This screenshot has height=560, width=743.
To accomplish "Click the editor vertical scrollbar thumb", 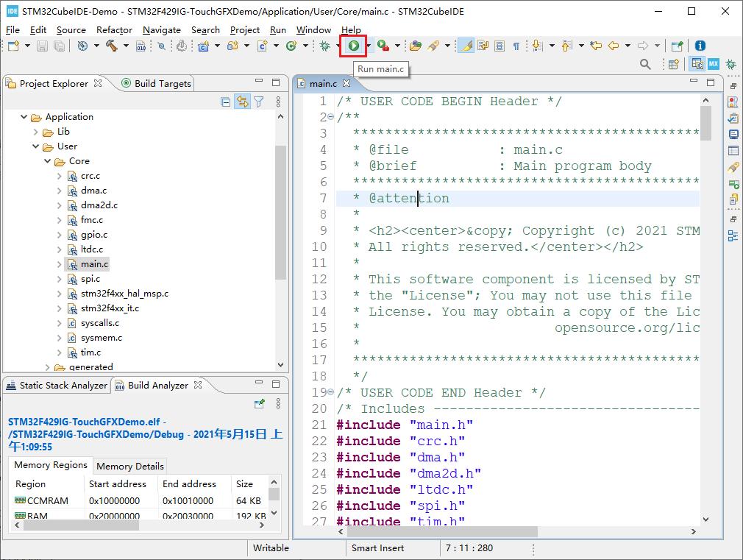I will [705, 123].
